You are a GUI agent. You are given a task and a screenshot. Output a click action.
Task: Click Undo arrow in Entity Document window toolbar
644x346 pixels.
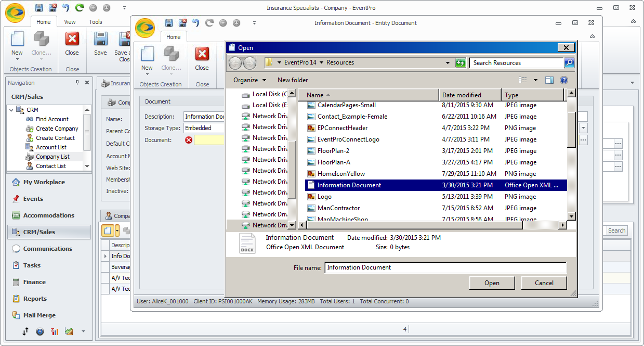pos(196,23)
